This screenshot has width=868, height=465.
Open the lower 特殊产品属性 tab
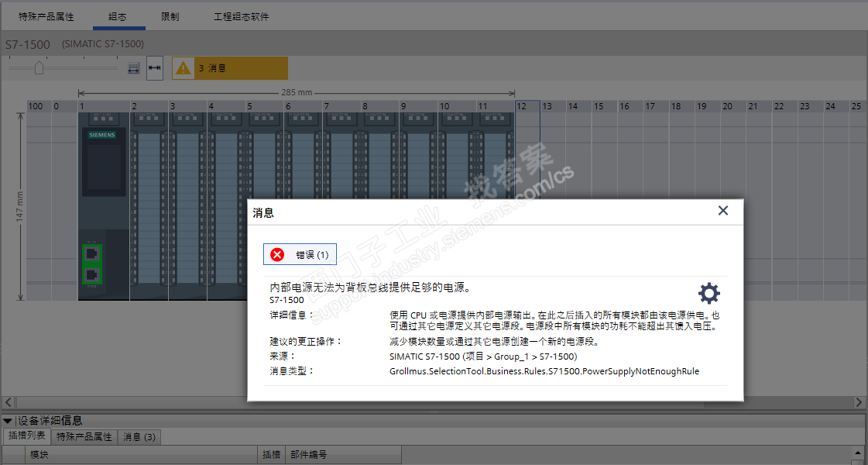click(x=84, y=437)
